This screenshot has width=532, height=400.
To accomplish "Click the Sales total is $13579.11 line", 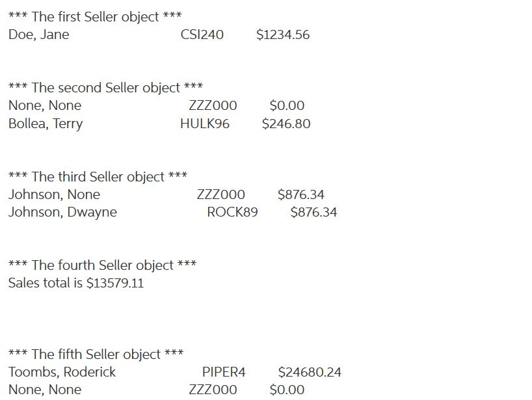I will pos(76,283).
